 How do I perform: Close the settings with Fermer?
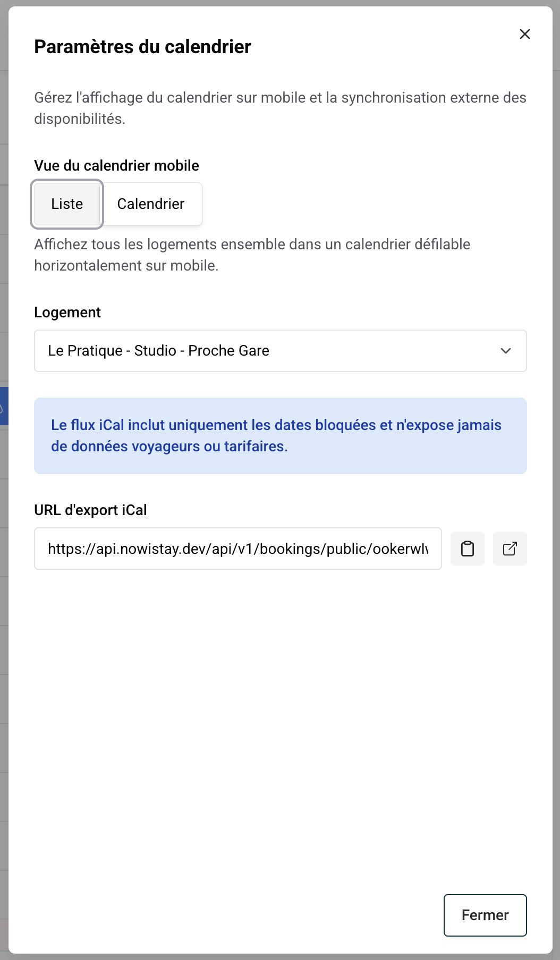[x=485, y=915]
